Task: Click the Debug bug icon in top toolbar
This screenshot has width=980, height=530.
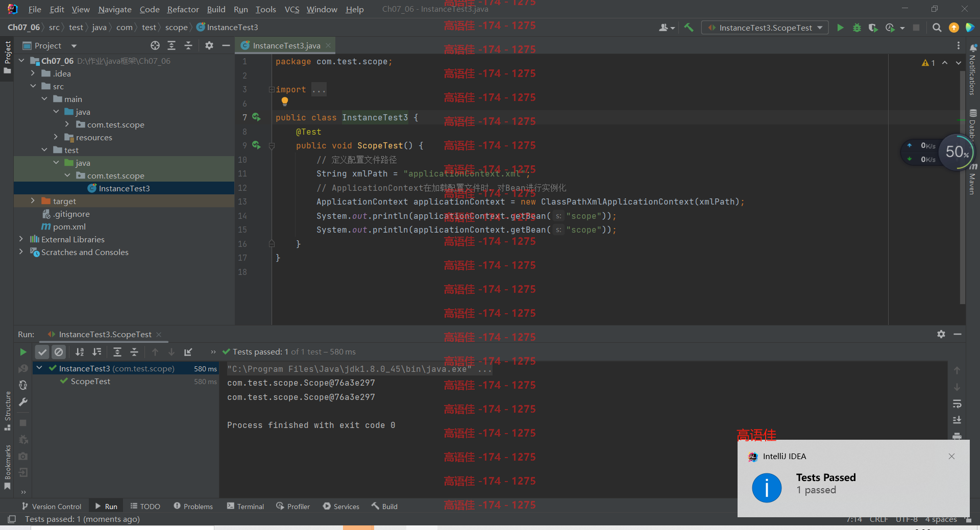Action: click(x=857, y=28)
